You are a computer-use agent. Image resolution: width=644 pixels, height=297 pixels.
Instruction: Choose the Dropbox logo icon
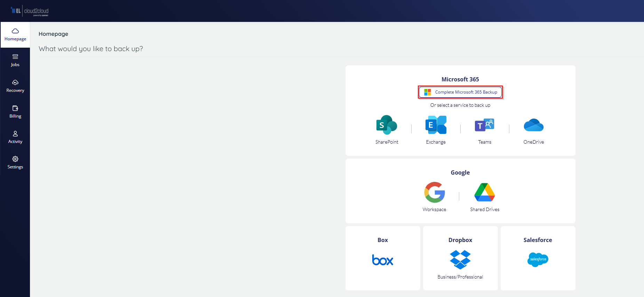[460, 259]
